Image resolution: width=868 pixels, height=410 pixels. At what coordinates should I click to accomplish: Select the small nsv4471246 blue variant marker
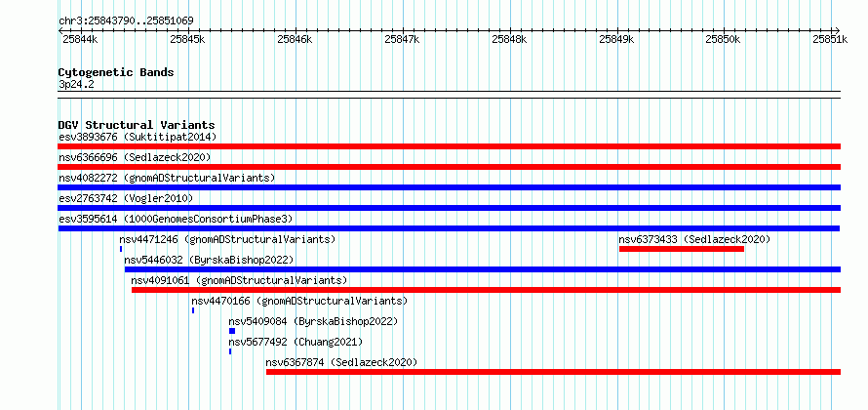pos(121,249)
